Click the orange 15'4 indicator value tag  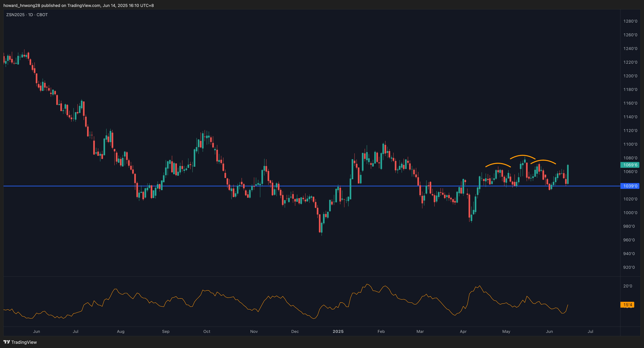click(628, 305)
